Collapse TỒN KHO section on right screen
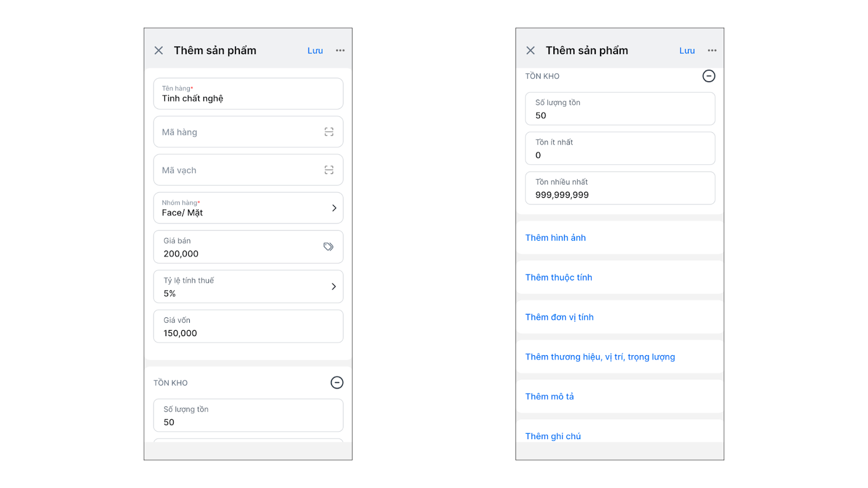This screenshot has width=868, height=488. [709, 76]
